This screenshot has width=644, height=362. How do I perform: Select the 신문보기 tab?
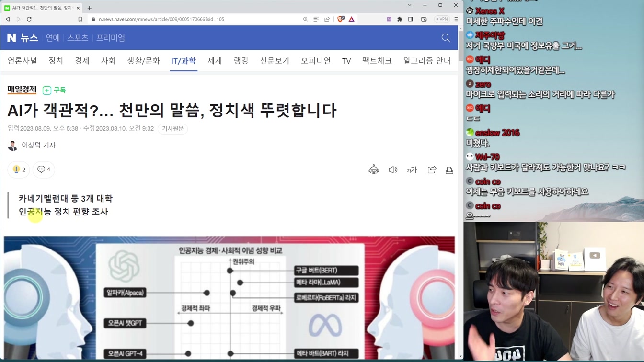(x=275, y=61)
